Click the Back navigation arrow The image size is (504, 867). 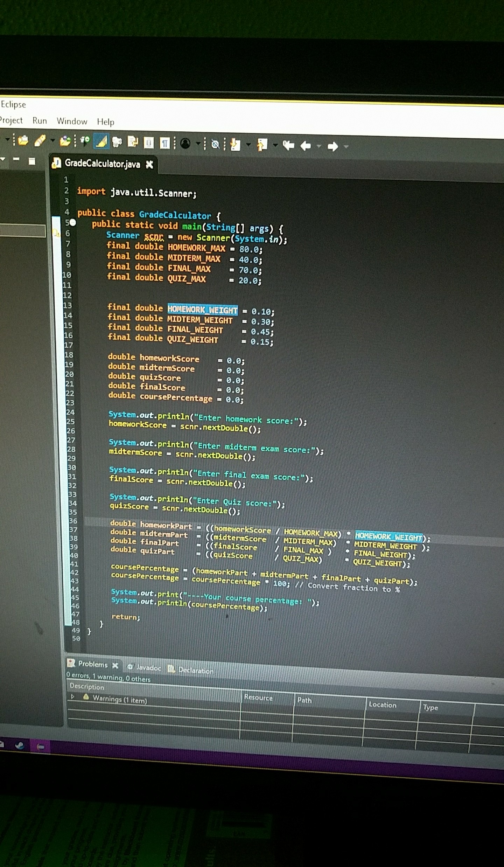pos(306,146)
